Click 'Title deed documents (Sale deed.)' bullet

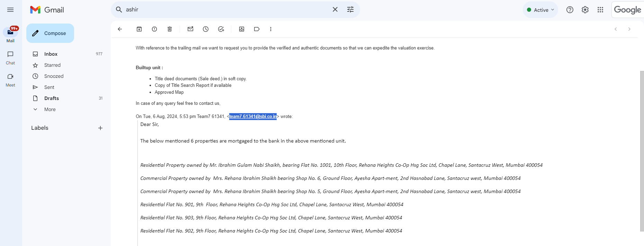pos(200,79)
